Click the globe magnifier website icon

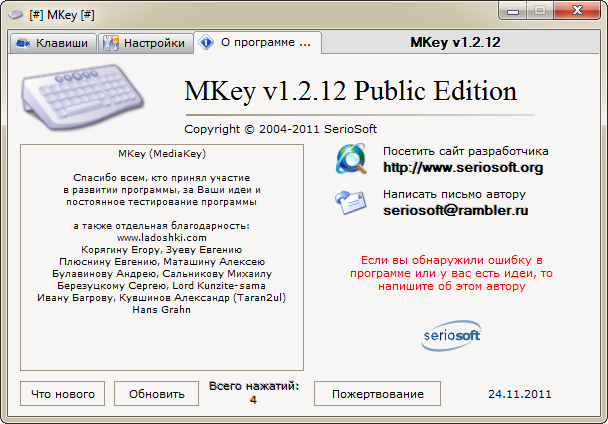tap(351, 159)
